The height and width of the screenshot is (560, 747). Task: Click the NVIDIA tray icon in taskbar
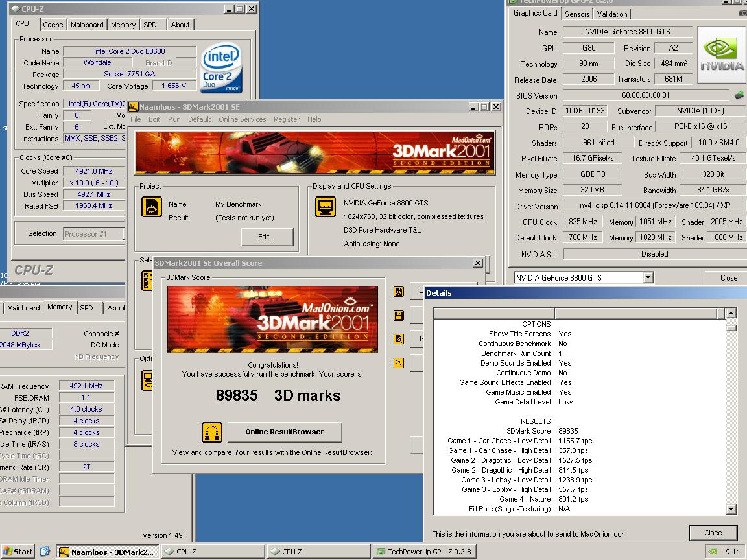pos(713,552)
